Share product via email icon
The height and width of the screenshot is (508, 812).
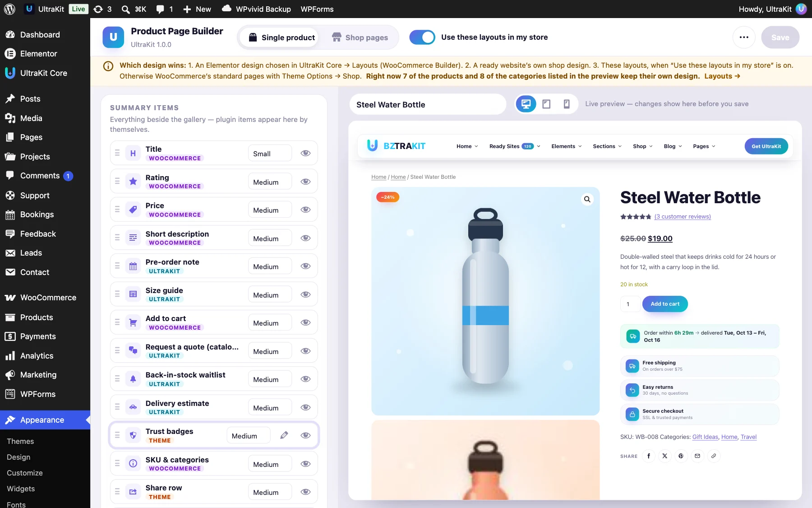pos(697,456)
